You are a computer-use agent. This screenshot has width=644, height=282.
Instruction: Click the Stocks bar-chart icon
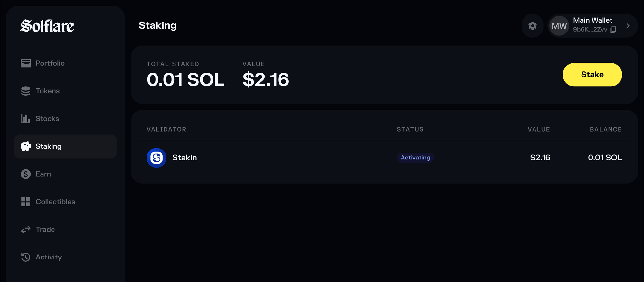[25, 118]
